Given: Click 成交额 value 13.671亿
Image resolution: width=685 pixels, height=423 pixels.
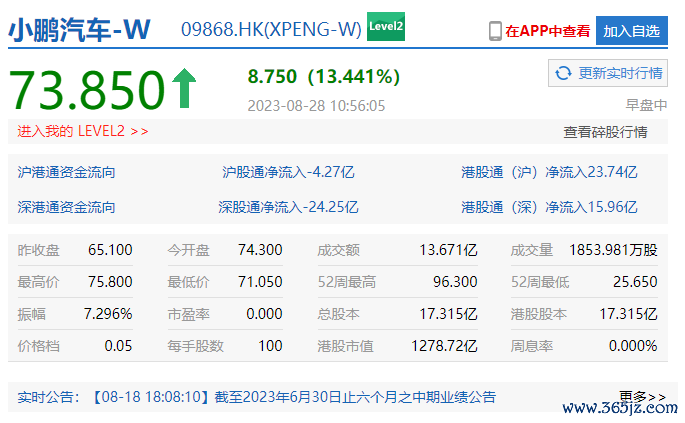Looking at the screenshot, I should [x=448, y=250].
